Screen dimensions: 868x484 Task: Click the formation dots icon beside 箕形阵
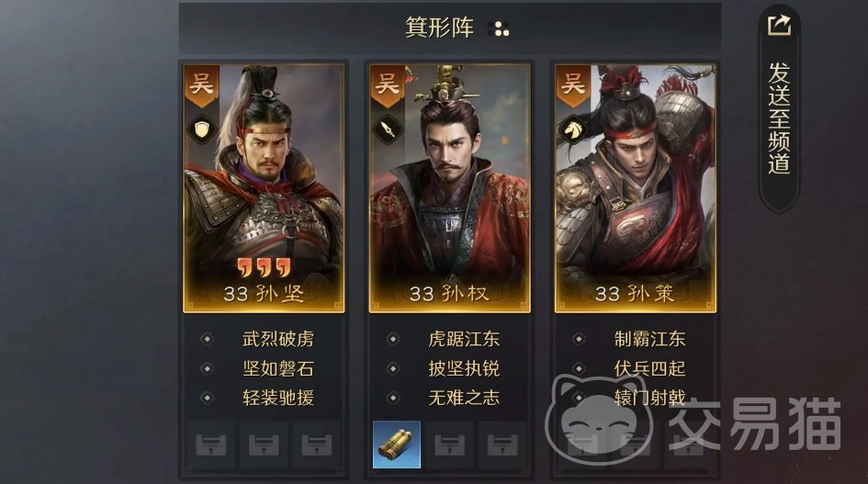tap(501, 28)
